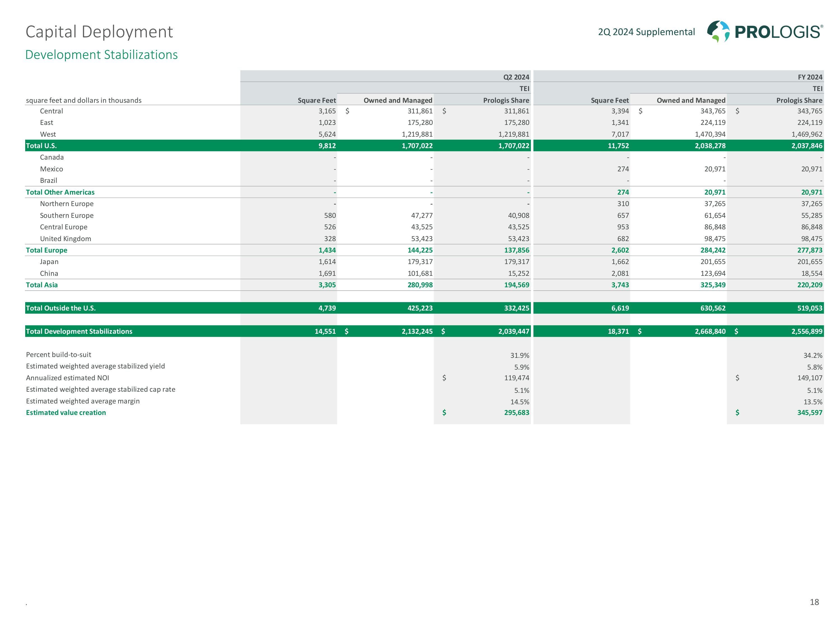This screenshot has height=630, width=840.
Task: Click the Percent build-to-suit row label
Action: pyautogui.click(x=59, y=355)
